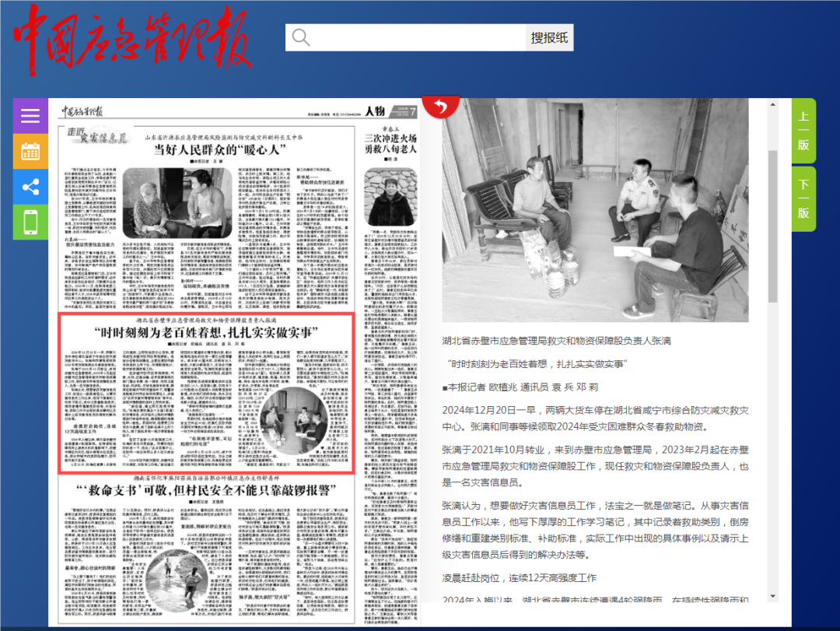This screenshot has width=840, height=631.
Task: Open article '救命支书'可敬,但村民安全不能只靠敲锣报警
Action: click(x=206, y=490)
